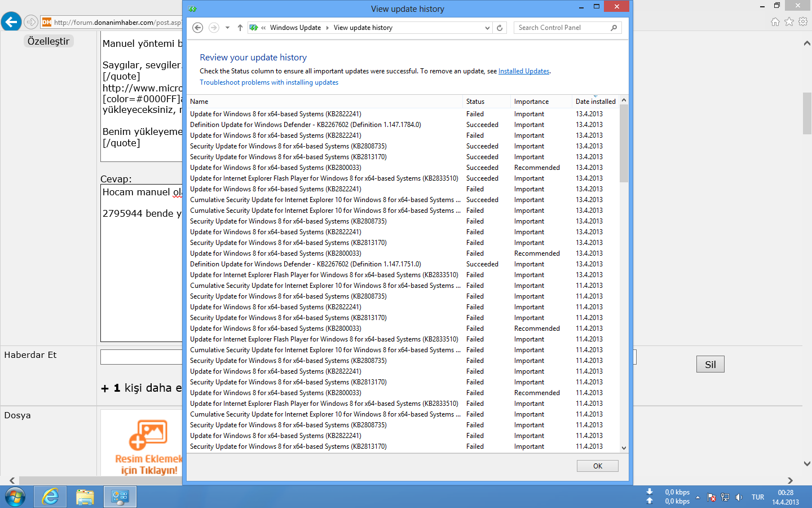Click the View update history title icon
This screenshot has width=812, height=508.
192,9
